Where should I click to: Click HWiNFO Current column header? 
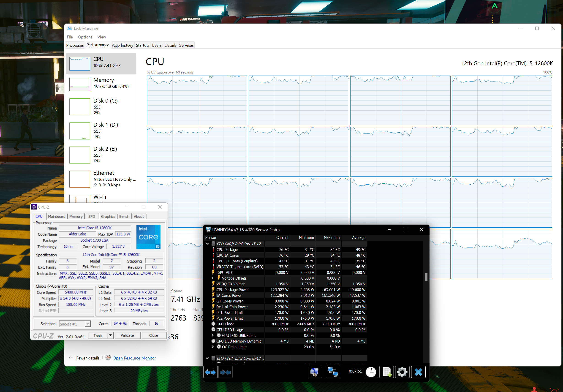click(277, 237)
